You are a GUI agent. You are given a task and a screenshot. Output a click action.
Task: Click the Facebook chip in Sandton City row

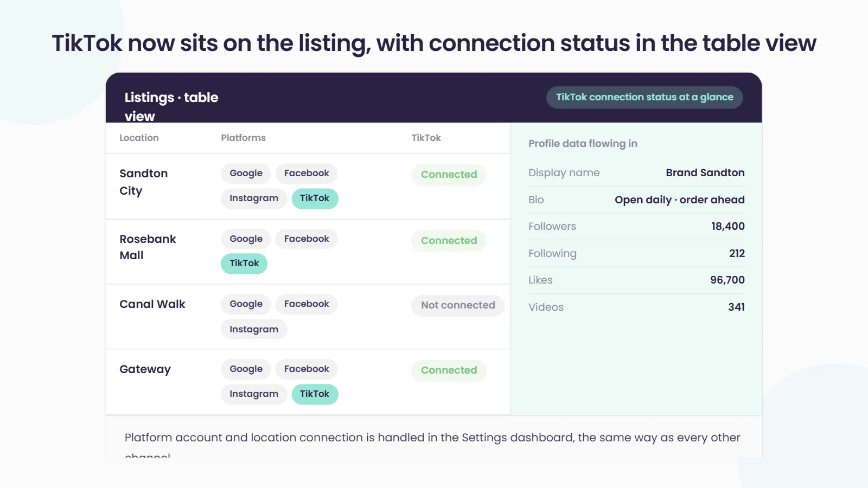(307, 174)
